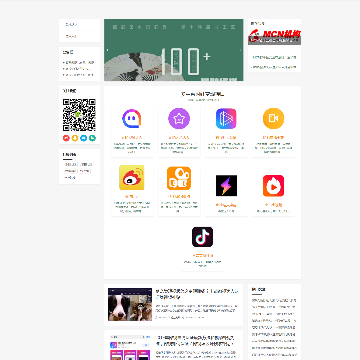Click the red MCN advertisement image
This screenshot has width=360, height=360.
275,37
